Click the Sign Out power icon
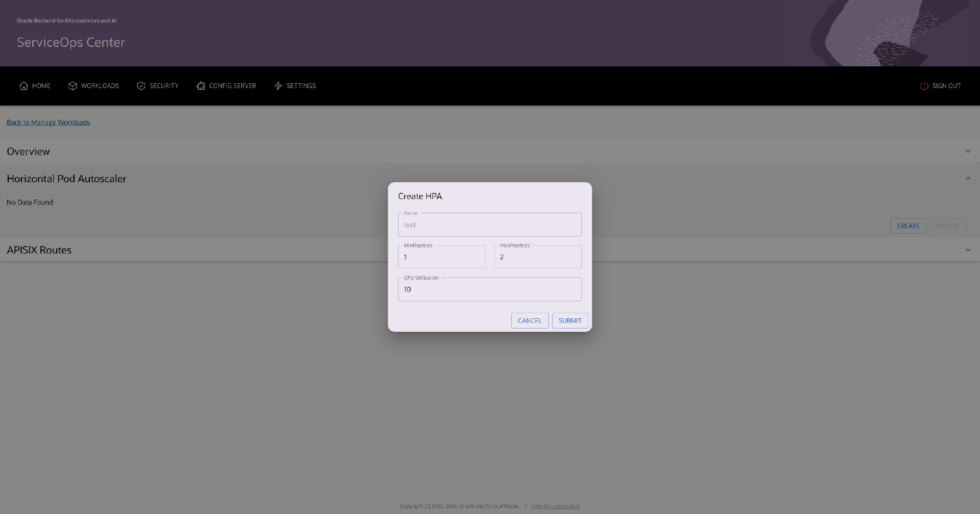Image resolution: width=980 pixels, height=514 pixels. tap(923, 85)
